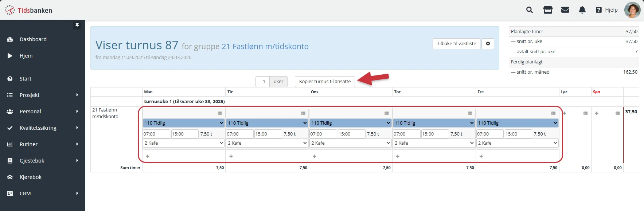The width and height of the screenshot is (644, 211).
Task: Open Thursday shift details card icon
Action: (470, 113)
